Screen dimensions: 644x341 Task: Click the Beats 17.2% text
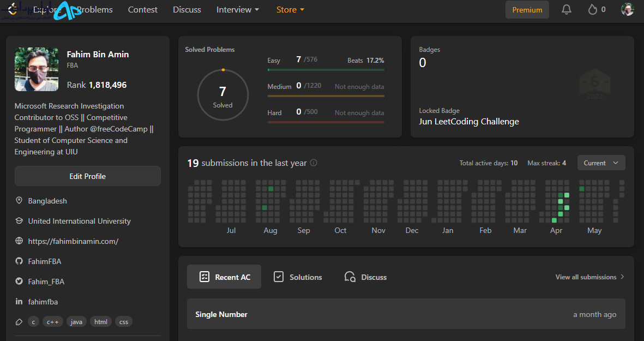[365, 61]
